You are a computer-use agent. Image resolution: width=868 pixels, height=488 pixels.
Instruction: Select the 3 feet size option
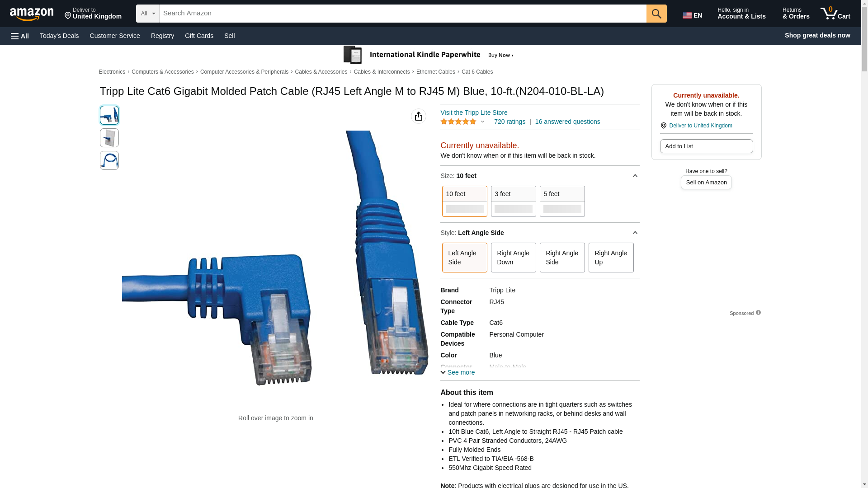514,201
